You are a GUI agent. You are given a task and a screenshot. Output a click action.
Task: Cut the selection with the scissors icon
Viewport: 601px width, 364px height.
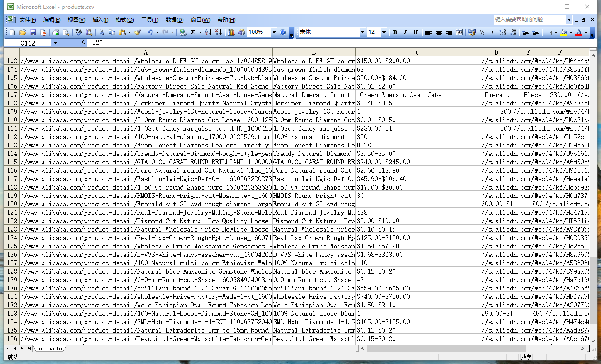(x=101, y=32)
